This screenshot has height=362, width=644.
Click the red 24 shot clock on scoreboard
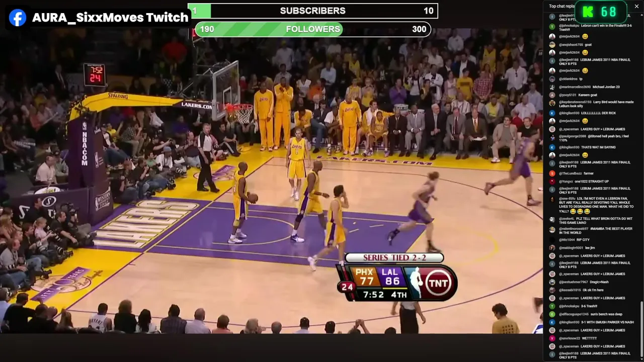[347, 287]
